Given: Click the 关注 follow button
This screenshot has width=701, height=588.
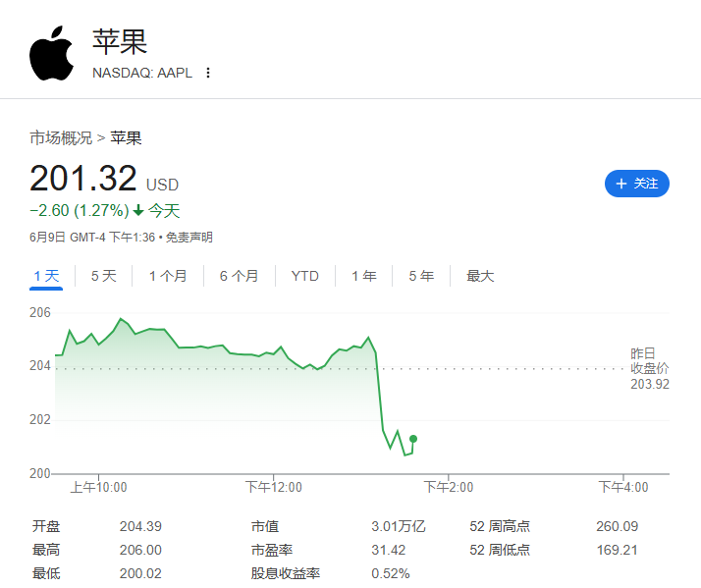Looking at the screenshot, I should pyautogui.click(x=636, y=184).
